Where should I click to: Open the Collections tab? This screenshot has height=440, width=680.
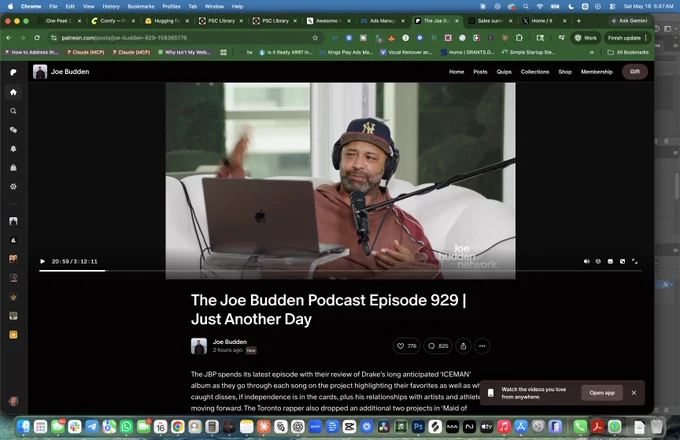tap(535, 72)
